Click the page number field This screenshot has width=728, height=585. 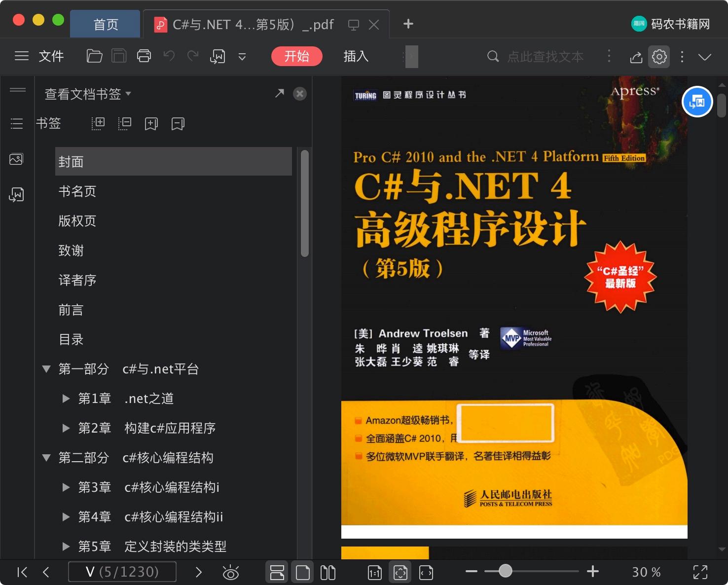tap(122, 572)
